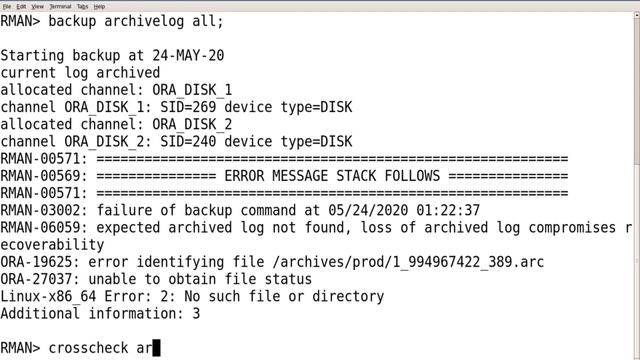Click the block cursor after 'crosscheck ar'

[x=156, y=348]
